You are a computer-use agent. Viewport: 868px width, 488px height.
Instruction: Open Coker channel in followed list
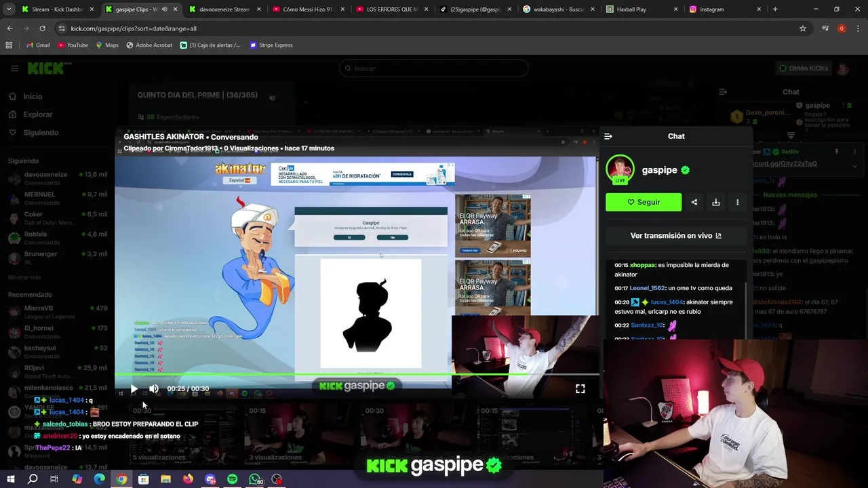pyautogui.click(x=58, y=218)
